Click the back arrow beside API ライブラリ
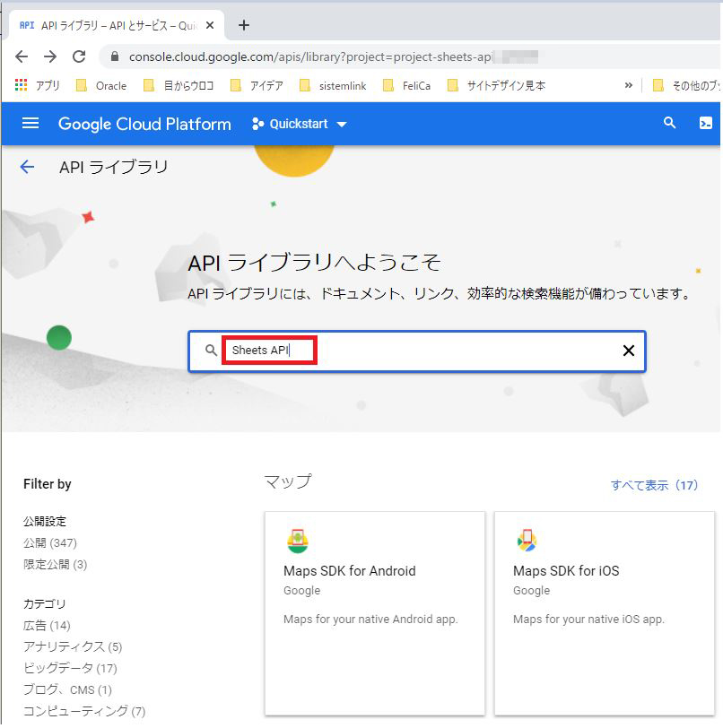This screenshot has width=723, height=728. (x=25, y=167)
